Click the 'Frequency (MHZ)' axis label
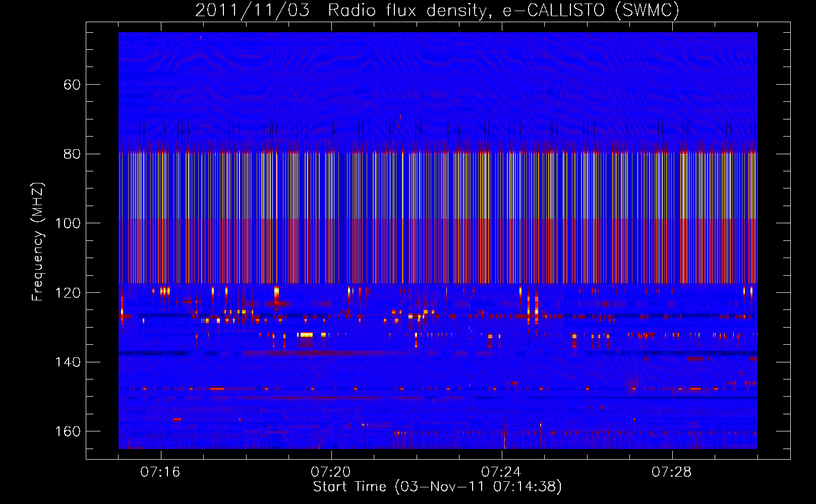The height and width of the screenshot is (504, 816). pos(38,241)
